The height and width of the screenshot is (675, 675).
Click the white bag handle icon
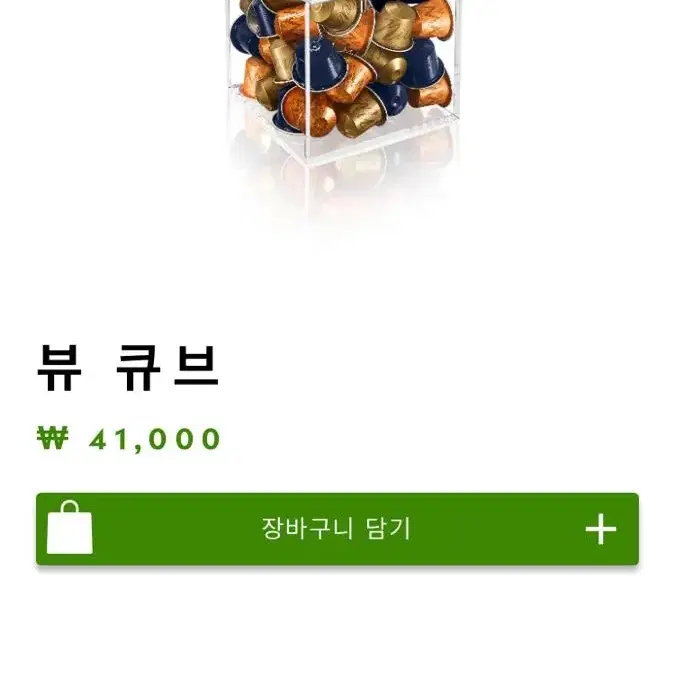[70, 507]
